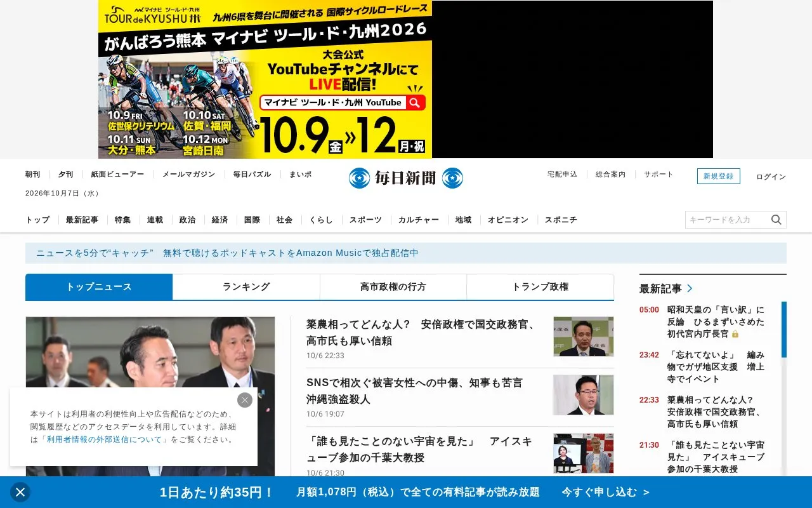Click the red search icon in Tour de Kyushu ad
Viewport: 812px width, 508px height.
(x=415, y=103)
